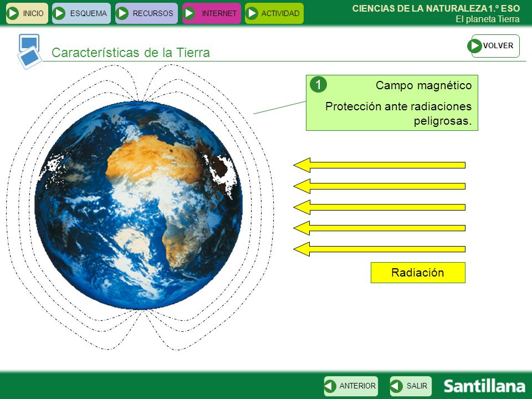Image resolution: width=532 pixels, height=399 pixels.
Task: Click the ACTIVIDAD play arrow icon
Action: tap(252, 13)
